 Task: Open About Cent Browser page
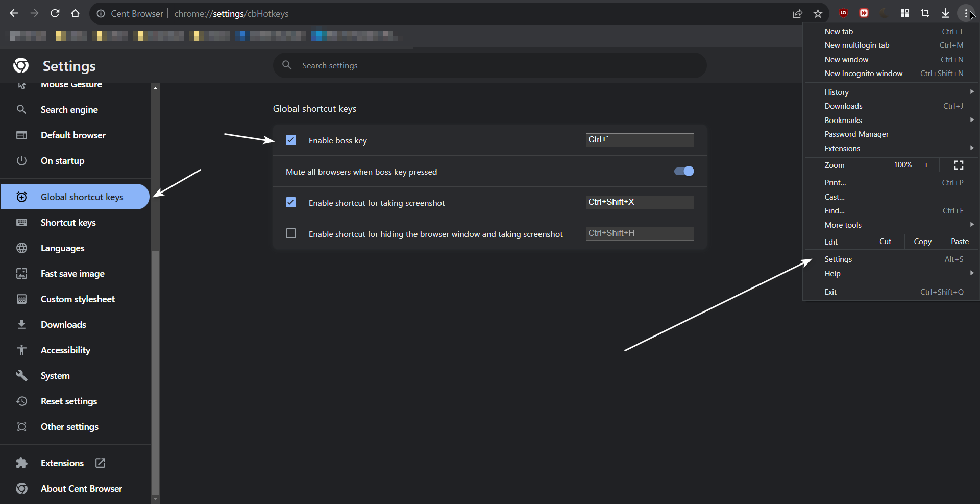click(x=81, y=489)
